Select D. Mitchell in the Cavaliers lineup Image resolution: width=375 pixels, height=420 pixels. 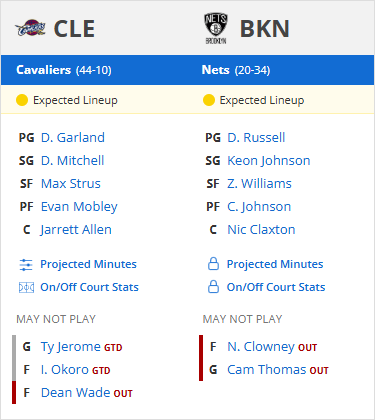point(72,161)
